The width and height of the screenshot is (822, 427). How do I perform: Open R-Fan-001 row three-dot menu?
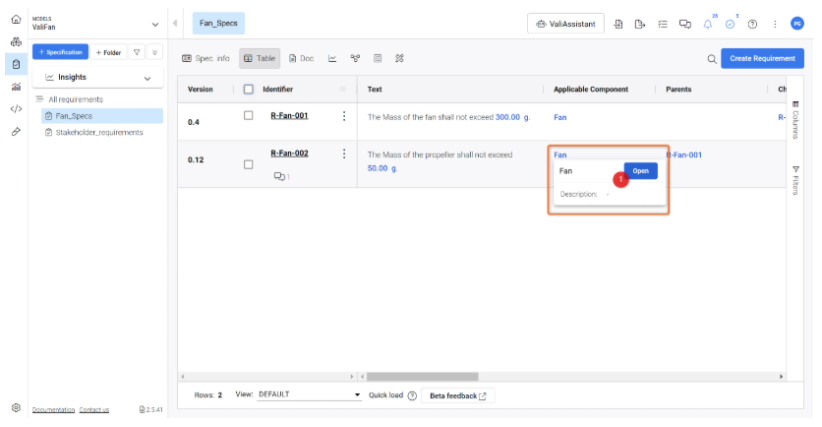click(x=344, y=116)
